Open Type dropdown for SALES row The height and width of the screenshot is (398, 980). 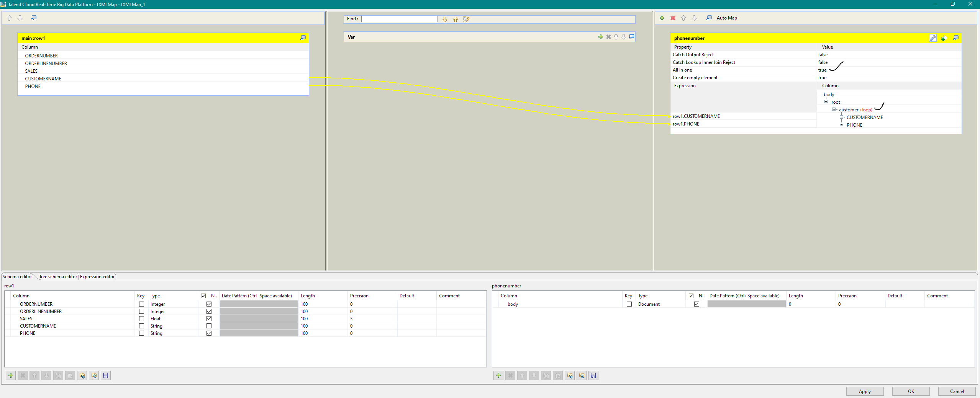click(x=173, y=319)
